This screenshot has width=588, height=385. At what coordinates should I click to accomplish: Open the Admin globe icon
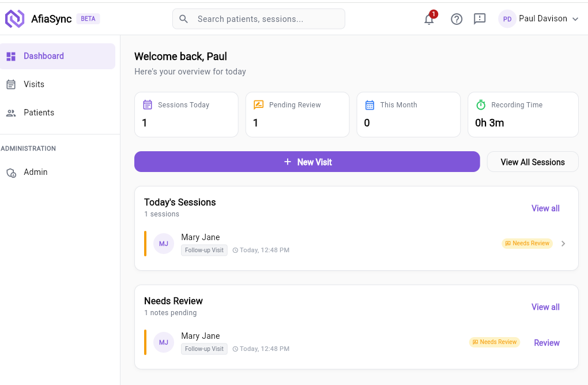point(12,172)
